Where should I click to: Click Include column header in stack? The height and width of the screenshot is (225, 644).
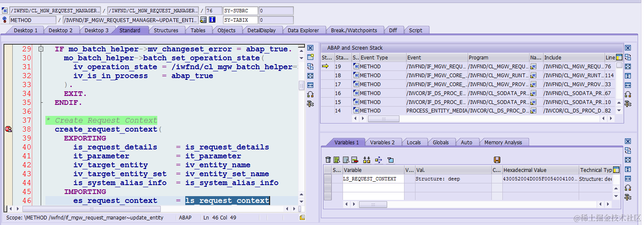[573, 57]
